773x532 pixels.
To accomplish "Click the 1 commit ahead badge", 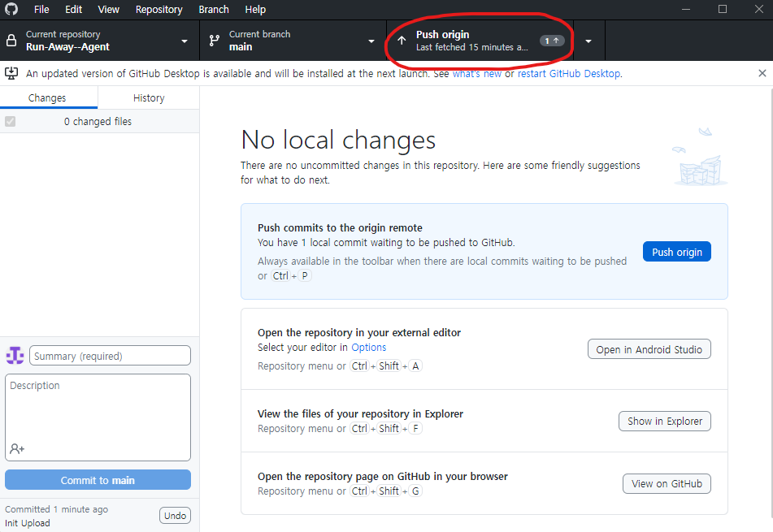I will click(552, 41).
